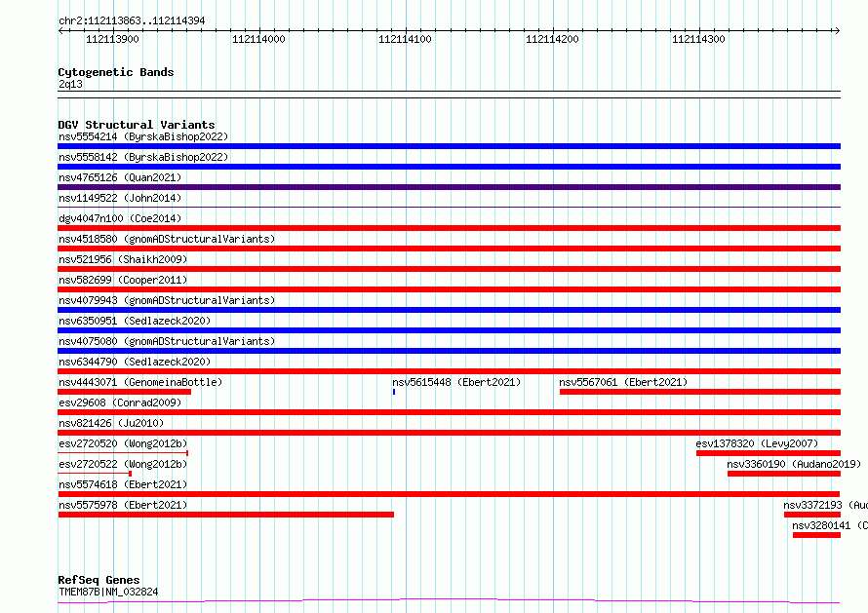Open TMEM87B|NM_032824 gene label
The height and width of the screenshot is (613, 868).
click(x=108, y=592)
